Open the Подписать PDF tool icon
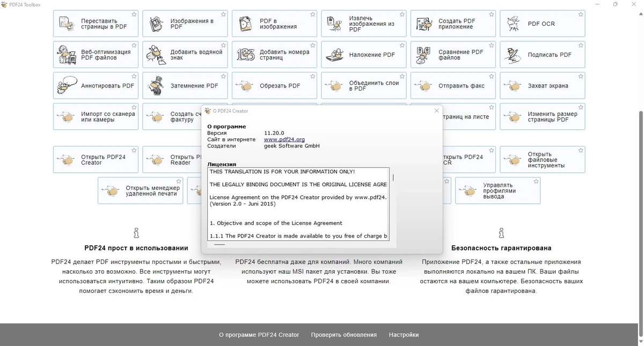Image resolution: width=644 pixels, height=346 pixels. click(514, 55)
